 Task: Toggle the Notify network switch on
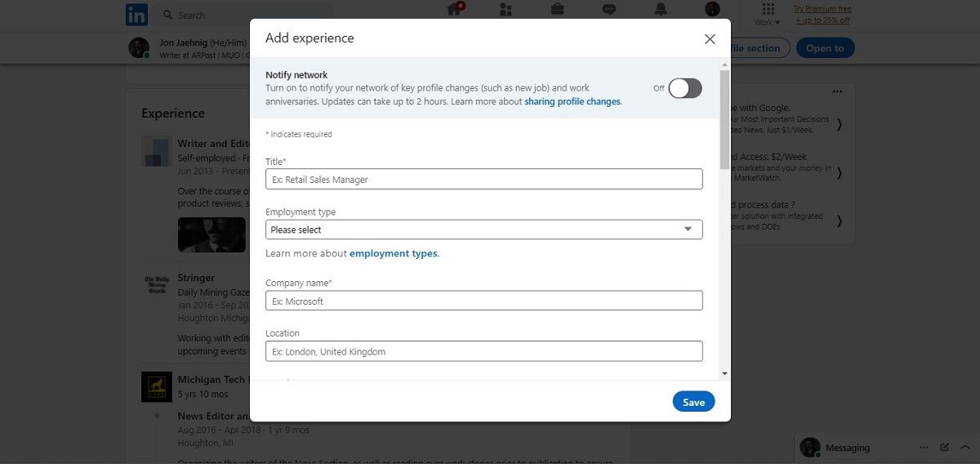point(684,88)
